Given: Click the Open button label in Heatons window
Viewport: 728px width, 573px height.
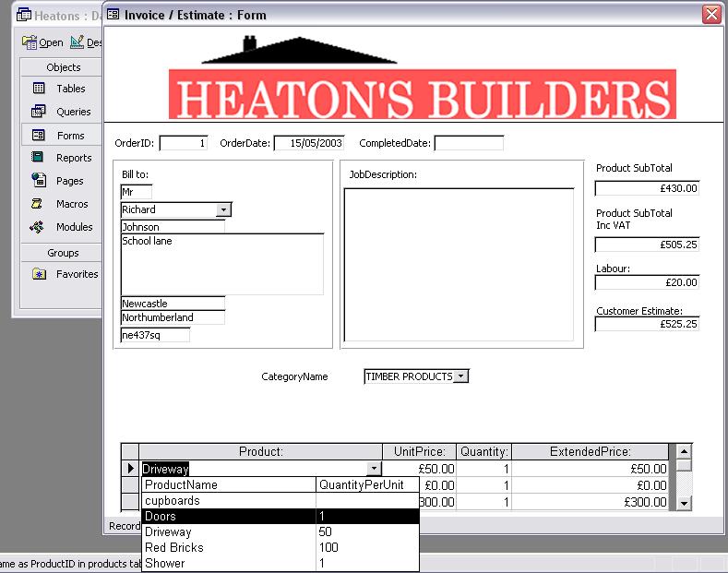Looking at the screenshot, I should click(51, 42).
